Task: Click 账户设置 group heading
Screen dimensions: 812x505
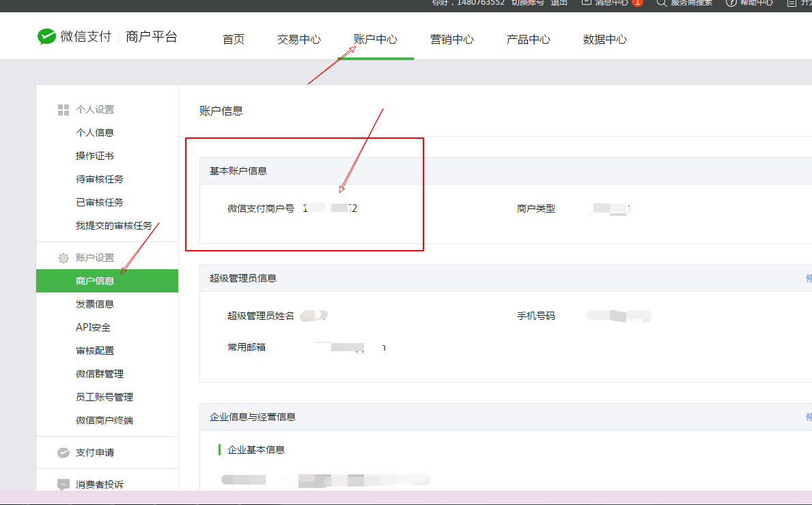Action: point(95,258)
